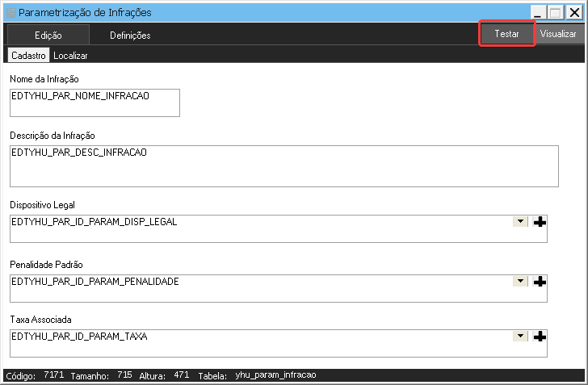This screenshot has height=385, width=588.
Task: Click the Testar button
Action: tap(507, 34)
